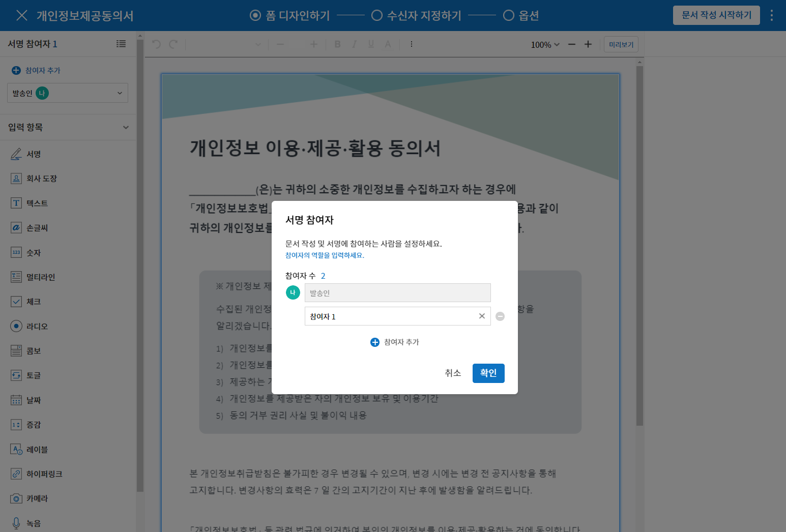Viewport: 786px width, 532px height.
Task: Toggle bold formatting in toolbar
Action: click(x=337, y=44)
